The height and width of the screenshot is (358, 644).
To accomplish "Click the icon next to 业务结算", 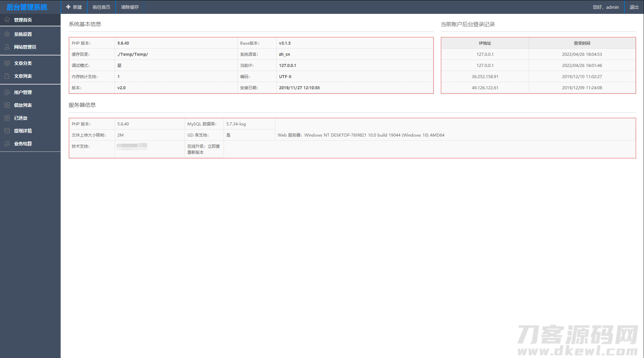I will point(7,144).
